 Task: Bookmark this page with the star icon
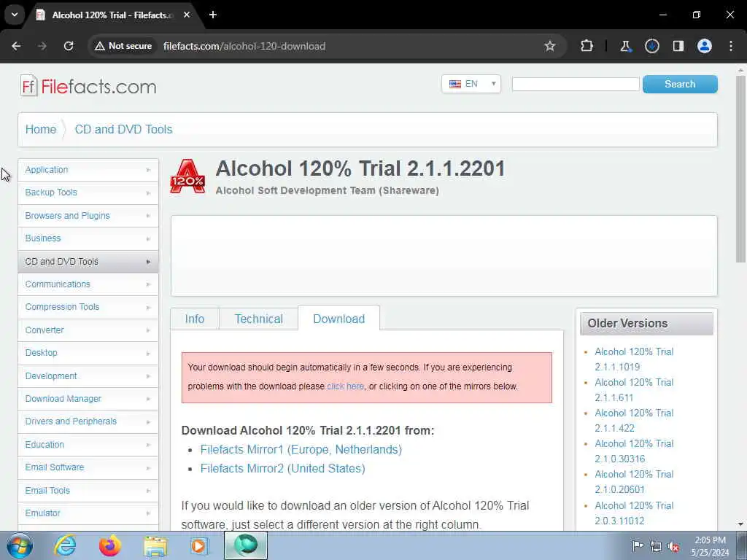pos(550,46)
